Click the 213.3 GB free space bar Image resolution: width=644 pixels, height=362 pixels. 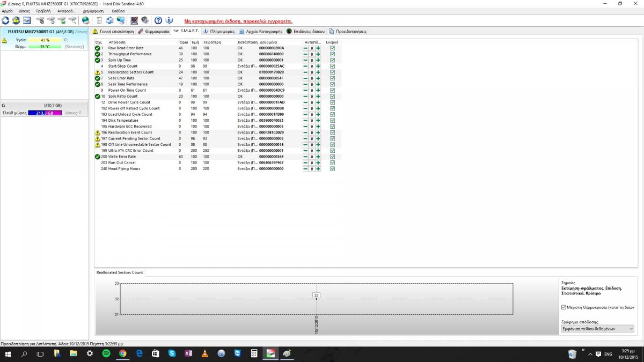(x=45, y=113)
